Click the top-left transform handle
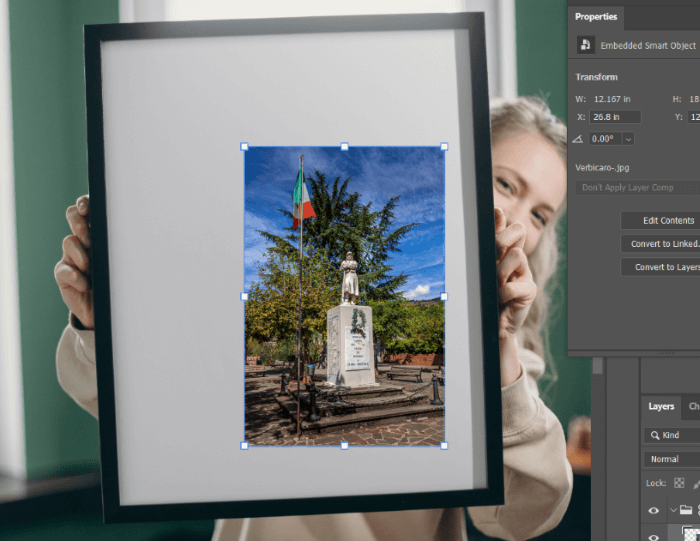Viewport: 700px width, 541px height. 245,147
